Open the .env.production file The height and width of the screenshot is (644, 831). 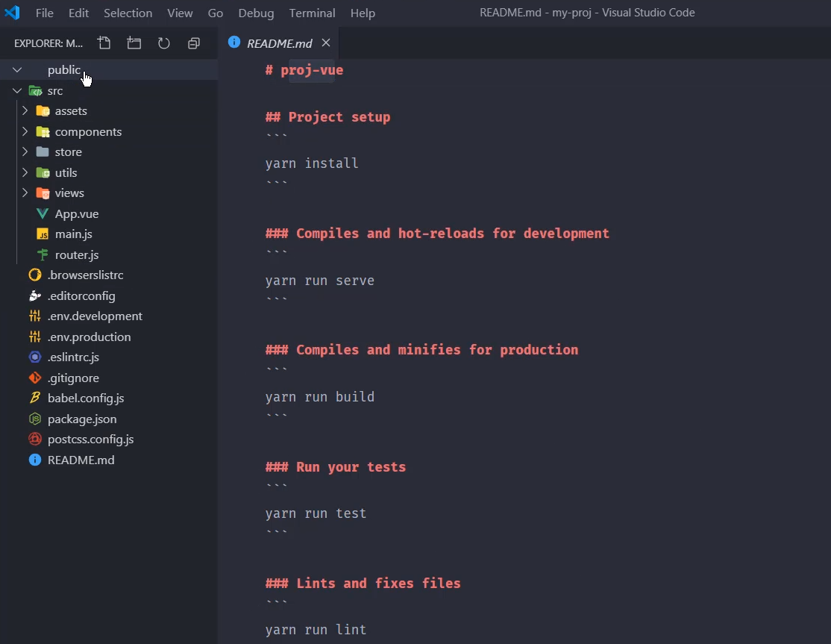point(89,337)
